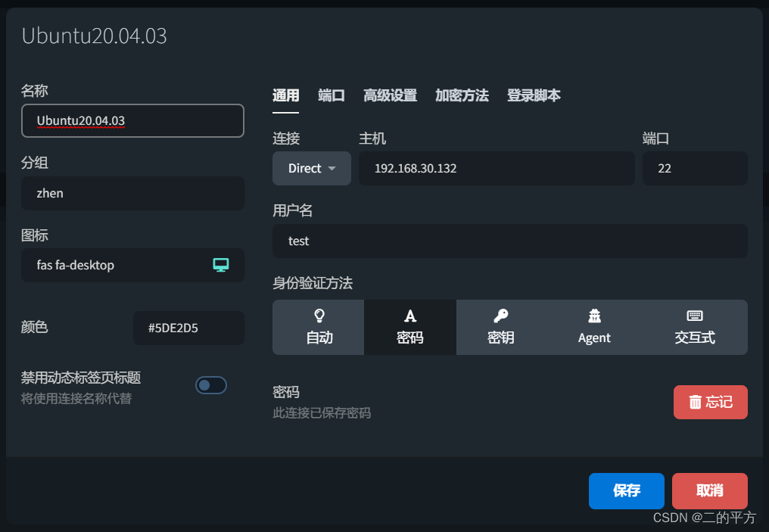This screenshot has width=769, height=532.
Task: Choose the 交互式 keyboard authentication icon
Action: [694, 316]
